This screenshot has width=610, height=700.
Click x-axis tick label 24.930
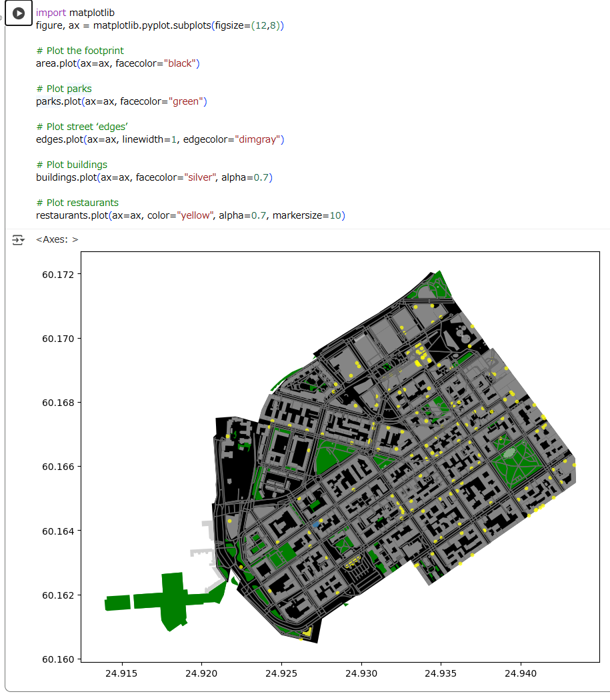tap(361, 673)
